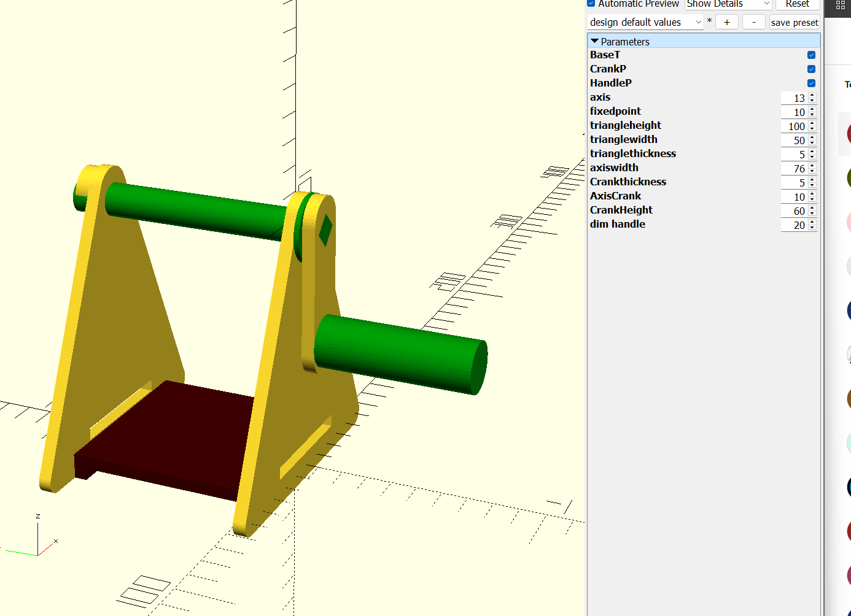Click the axis value field showing 13
The image size is (851, 616).
[x=794, y=98]
